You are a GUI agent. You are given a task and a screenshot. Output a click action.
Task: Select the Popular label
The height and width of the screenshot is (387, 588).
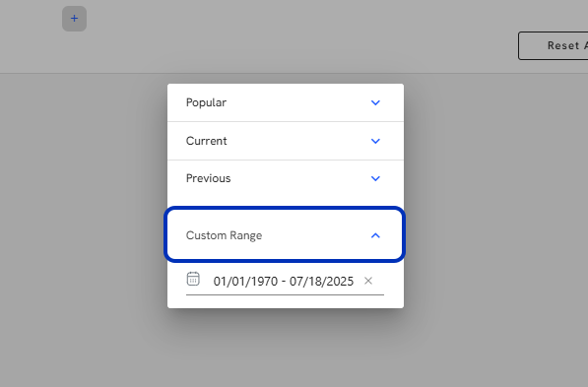tap(206, 102)
